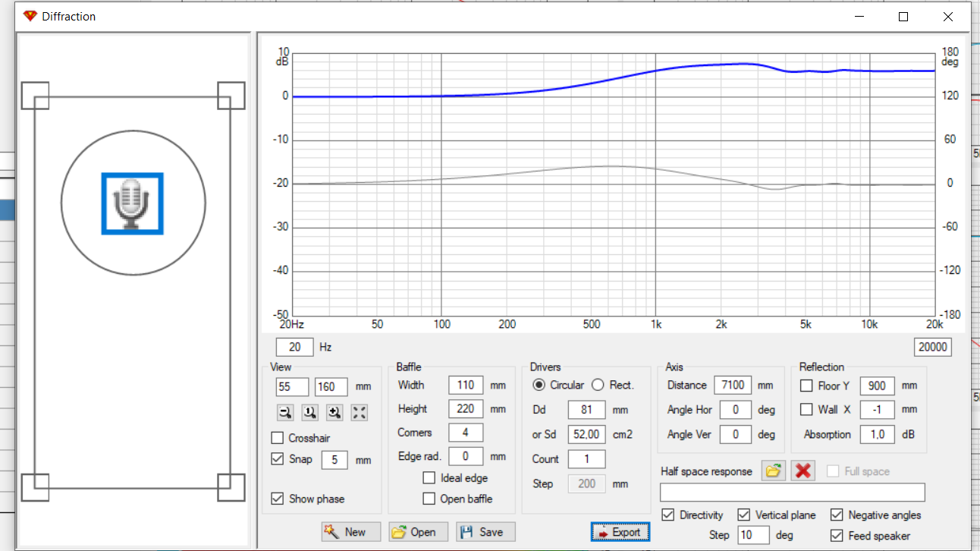Viewport: 980px width, 551px height.
Task: Click the maximum frequency field showing 20000
Action: (x=933, y=347)
